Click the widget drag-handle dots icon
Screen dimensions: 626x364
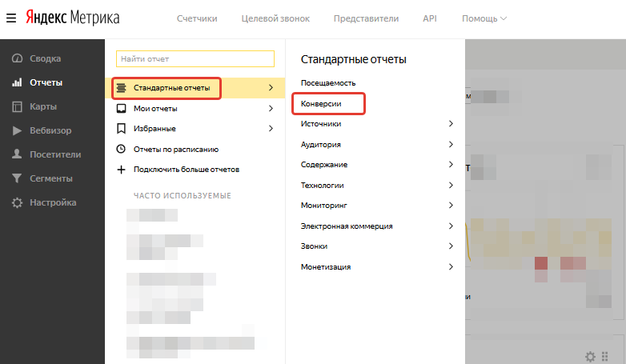(x=605, y=356)
